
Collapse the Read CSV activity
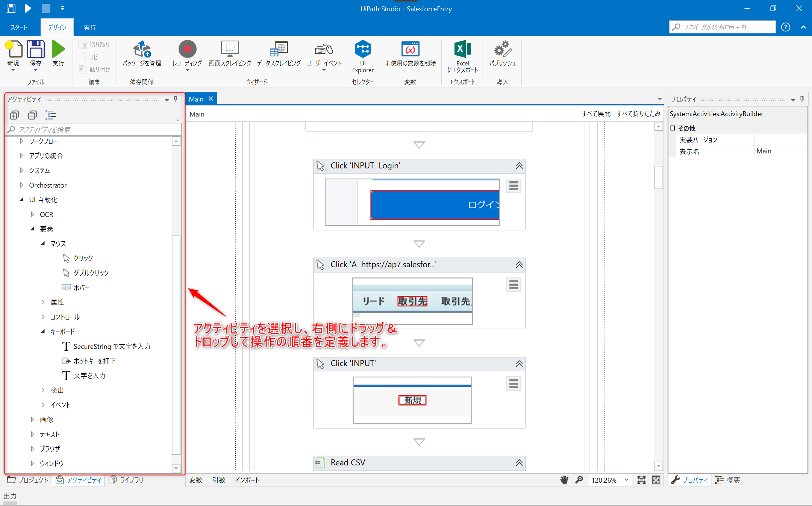[x=519, y=463]
